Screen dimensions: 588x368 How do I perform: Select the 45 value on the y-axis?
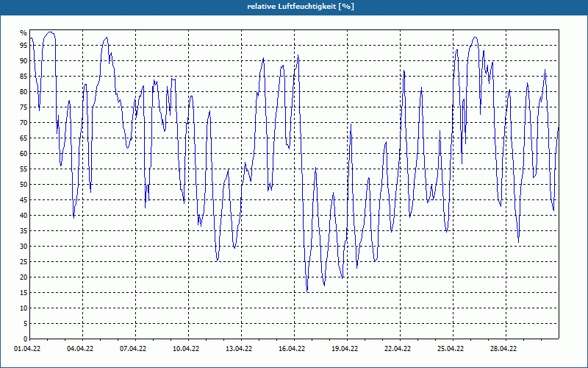(24, 199)
